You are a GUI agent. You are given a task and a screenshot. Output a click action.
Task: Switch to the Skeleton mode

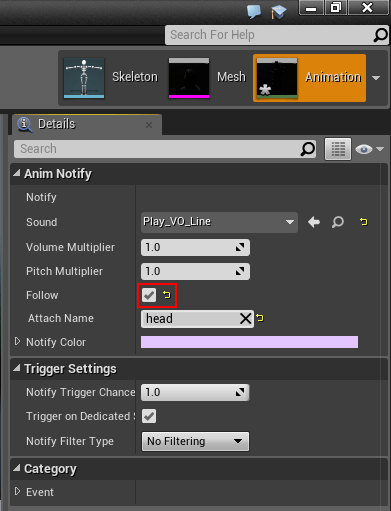135,77
